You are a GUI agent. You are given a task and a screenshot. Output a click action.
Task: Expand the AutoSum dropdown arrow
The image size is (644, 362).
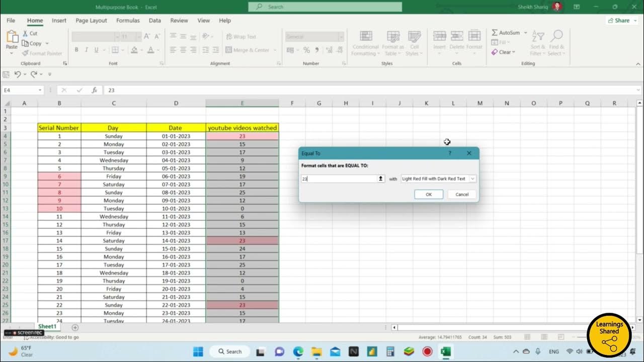[x=526, y=33]
